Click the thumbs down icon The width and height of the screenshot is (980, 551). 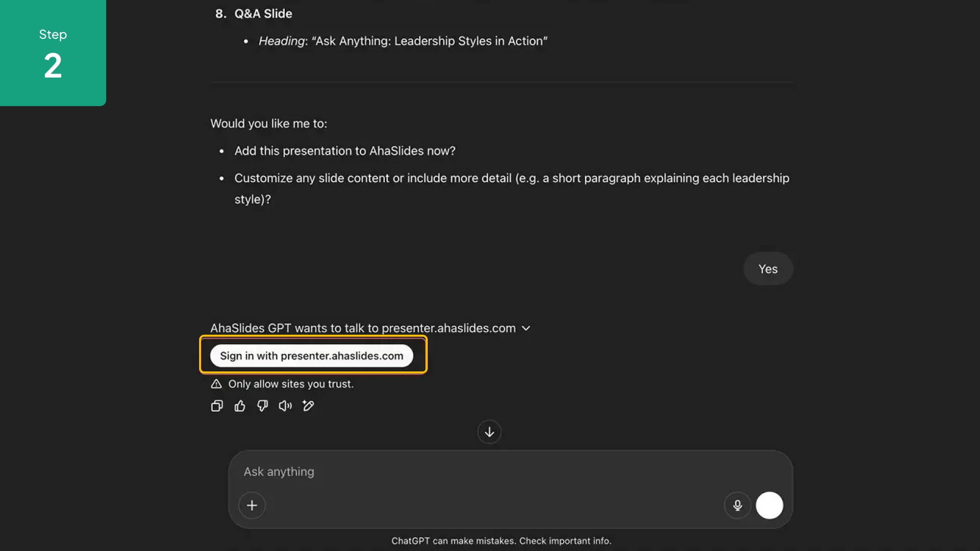[262, 406]
